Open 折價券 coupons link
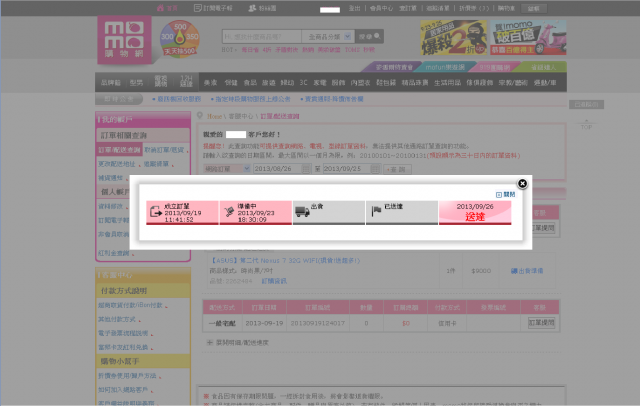Image resolution: width=640 pixels, height=406 pixels. point(473,8)
